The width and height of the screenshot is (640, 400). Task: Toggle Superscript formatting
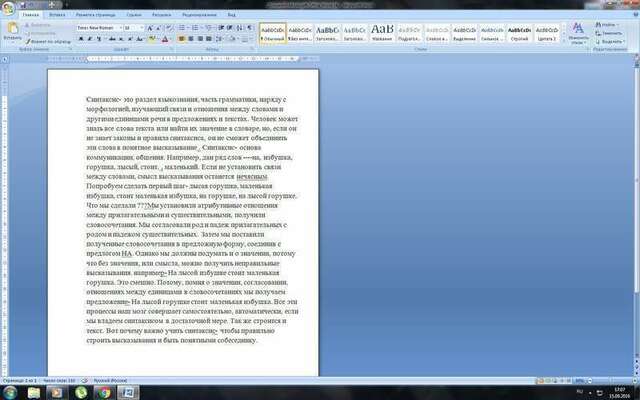click(130, 39)
